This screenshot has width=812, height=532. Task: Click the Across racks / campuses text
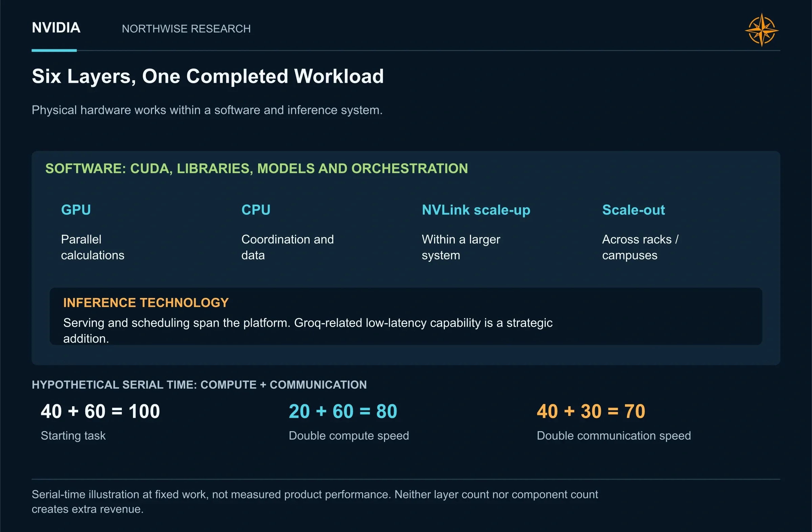640,247
